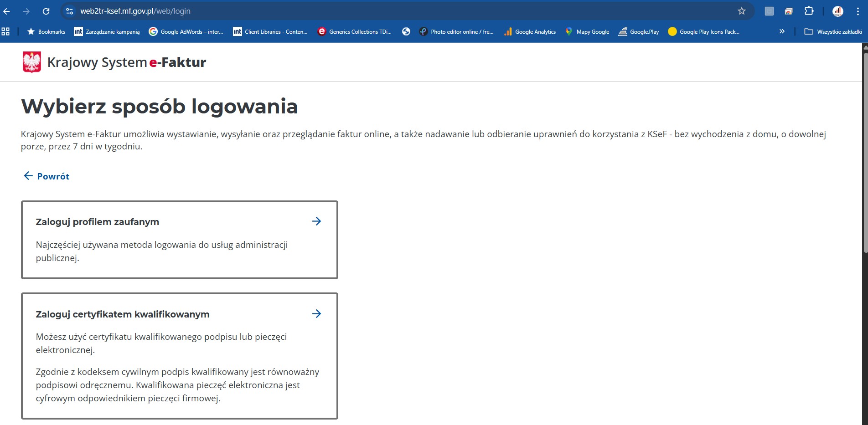
Task: Click the arrow in Zaloguj certyfikatem kwalifikowanym card
Action: 316,314
